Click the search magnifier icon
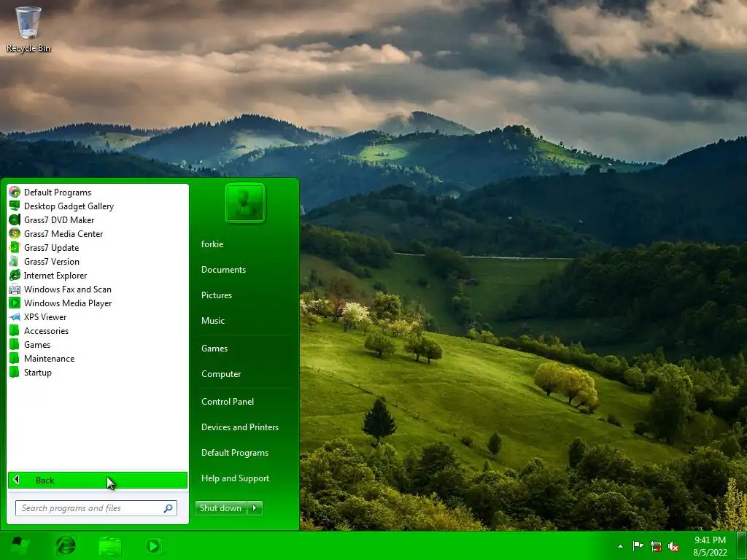 (x=169, y=508)
